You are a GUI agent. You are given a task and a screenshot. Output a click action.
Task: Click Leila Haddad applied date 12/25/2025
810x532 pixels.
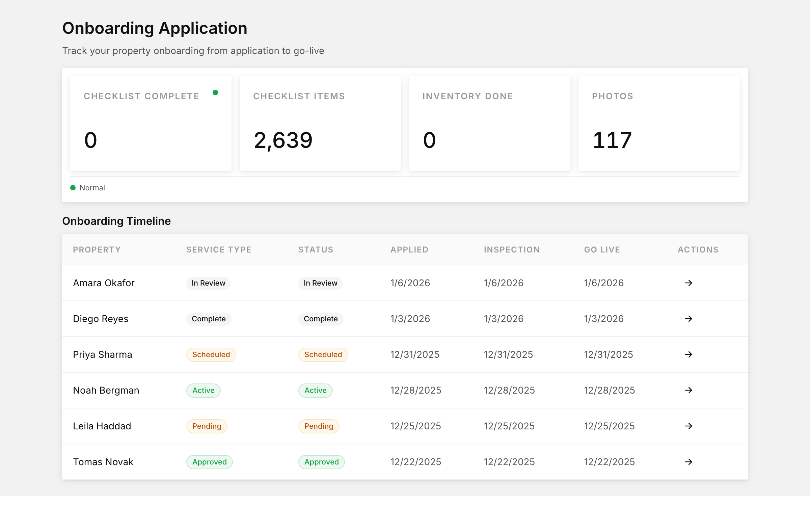pyautogui.click(x=415, y=426)
